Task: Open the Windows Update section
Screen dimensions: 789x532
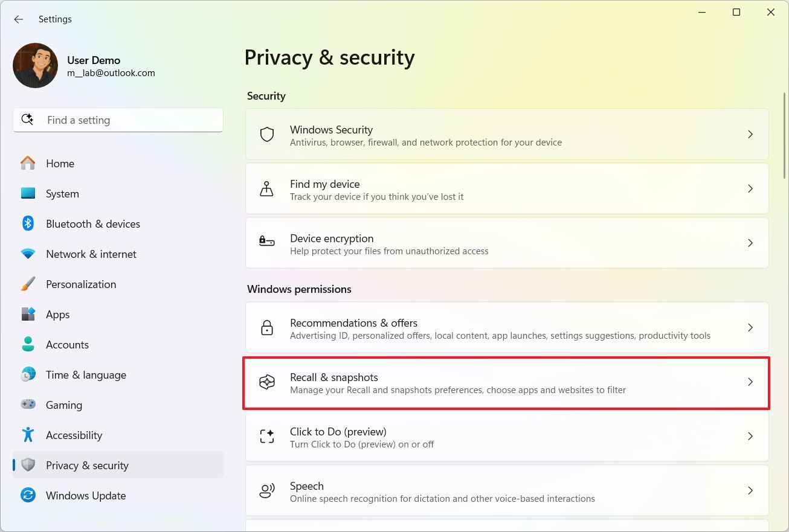Action: click(86, 496)
